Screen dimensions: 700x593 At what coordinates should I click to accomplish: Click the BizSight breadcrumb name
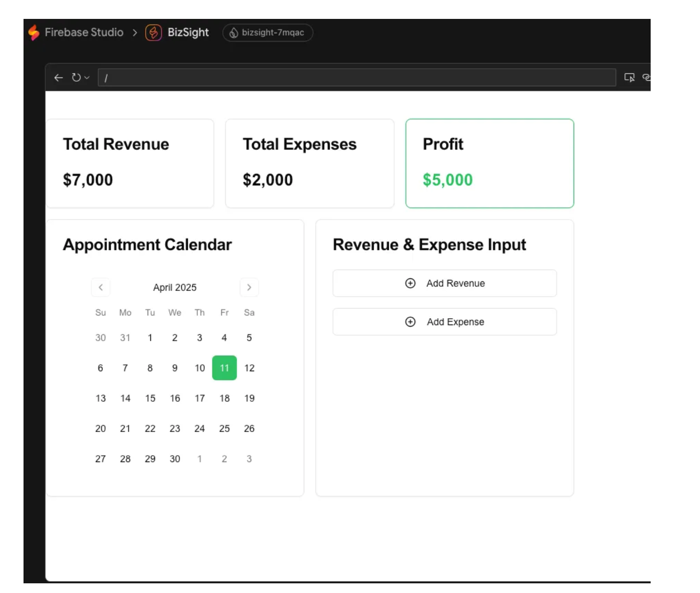(188, 32)
